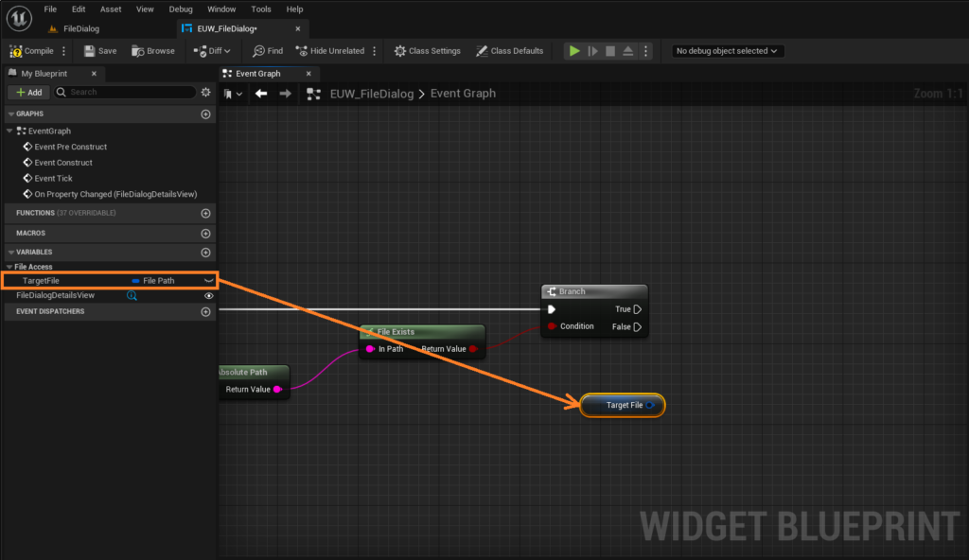Toggle Hide Unrelated nodes

point(330,51)
